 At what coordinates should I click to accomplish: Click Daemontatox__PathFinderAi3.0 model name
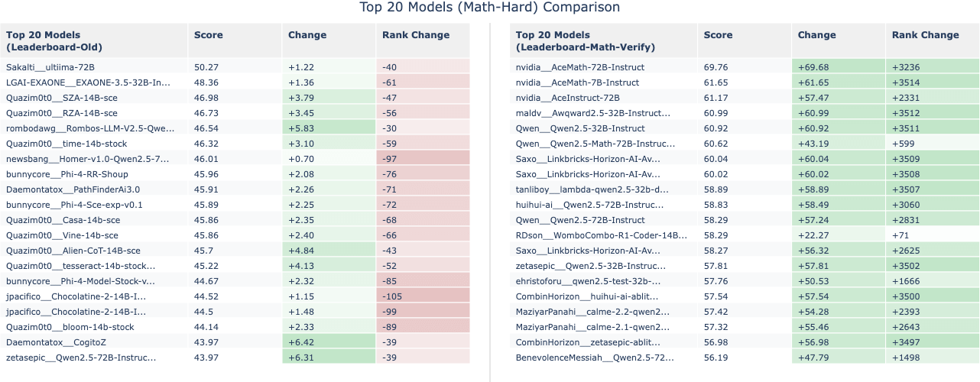73,189
